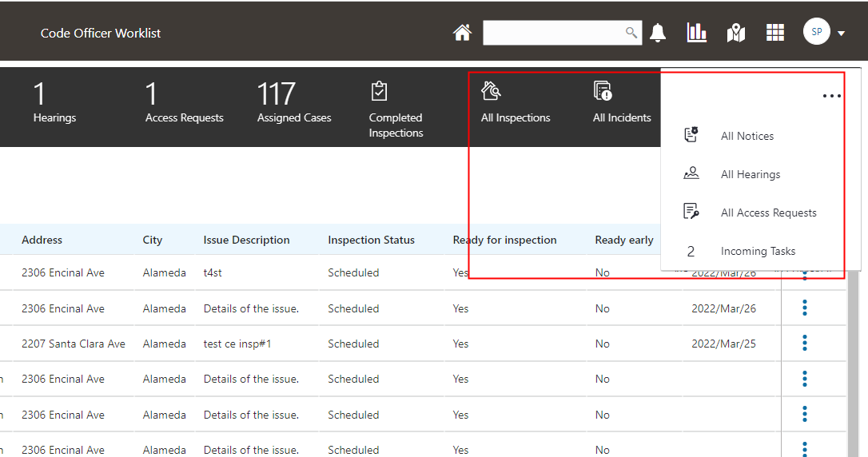Sort by the City column header
Screen dimensions: 868x457
tap(152, 240)
